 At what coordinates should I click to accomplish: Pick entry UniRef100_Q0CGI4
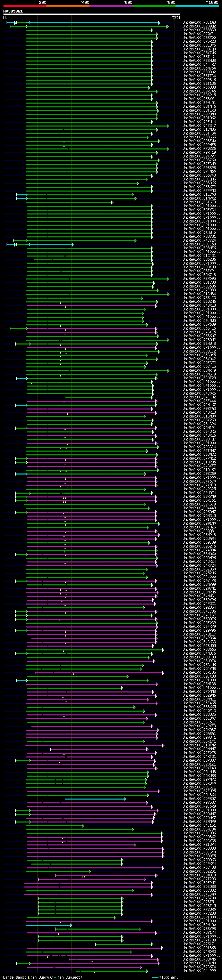(199, 447)
